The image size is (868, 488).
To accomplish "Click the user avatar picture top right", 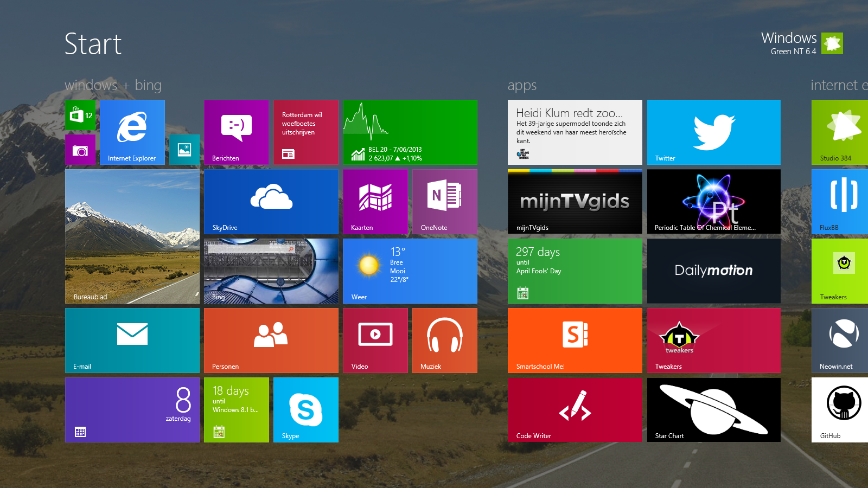I will [832, 43].
